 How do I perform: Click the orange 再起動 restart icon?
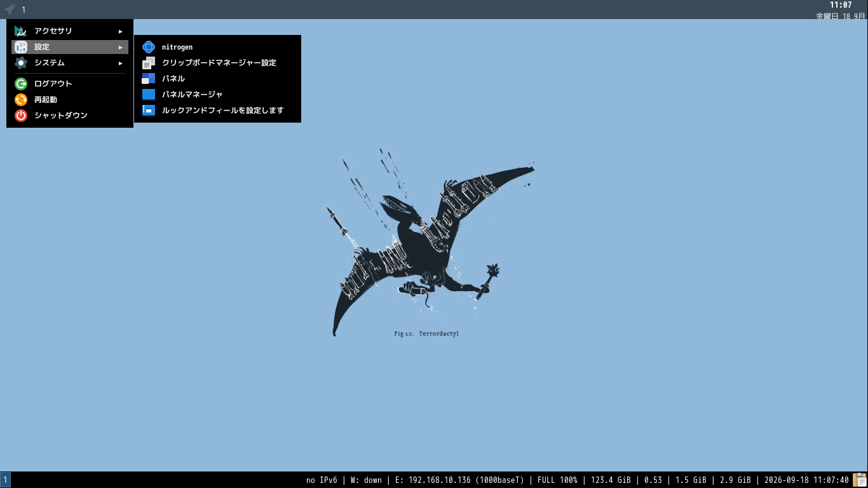[x=21, y=100]
